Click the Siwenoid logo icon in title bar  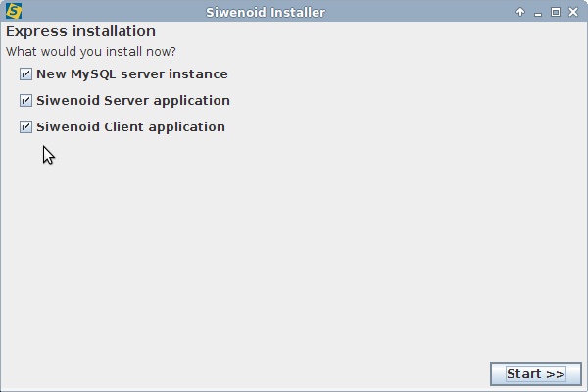click(13, 12)
